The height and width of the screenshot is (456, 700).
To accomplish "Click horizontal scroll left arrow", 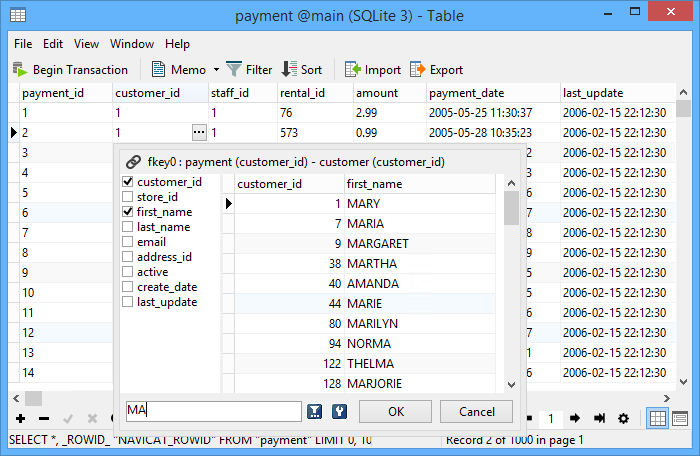I will pos(17,398).
